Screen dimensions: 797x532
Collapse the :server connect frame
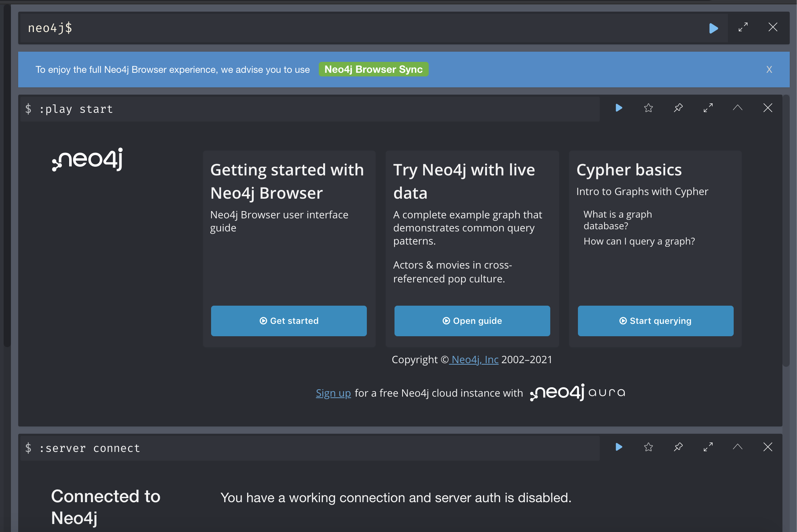click(x=738, y=447)
